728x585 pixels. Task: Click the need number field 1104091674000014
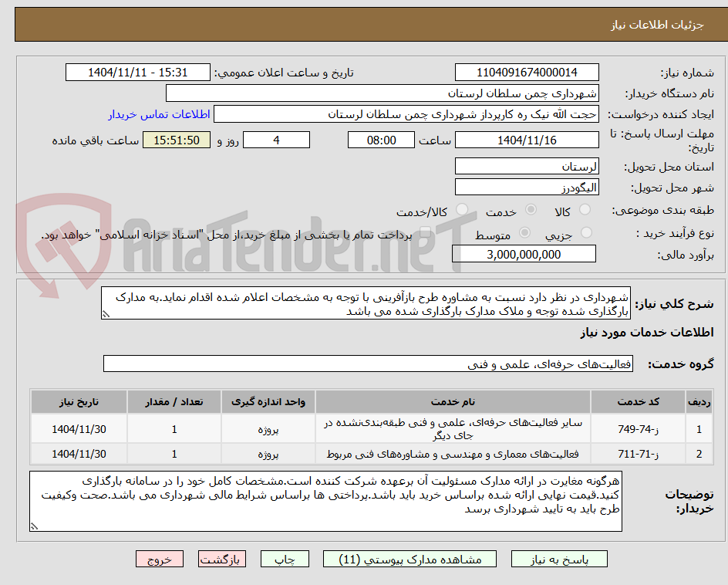click(x=527, y=73)
